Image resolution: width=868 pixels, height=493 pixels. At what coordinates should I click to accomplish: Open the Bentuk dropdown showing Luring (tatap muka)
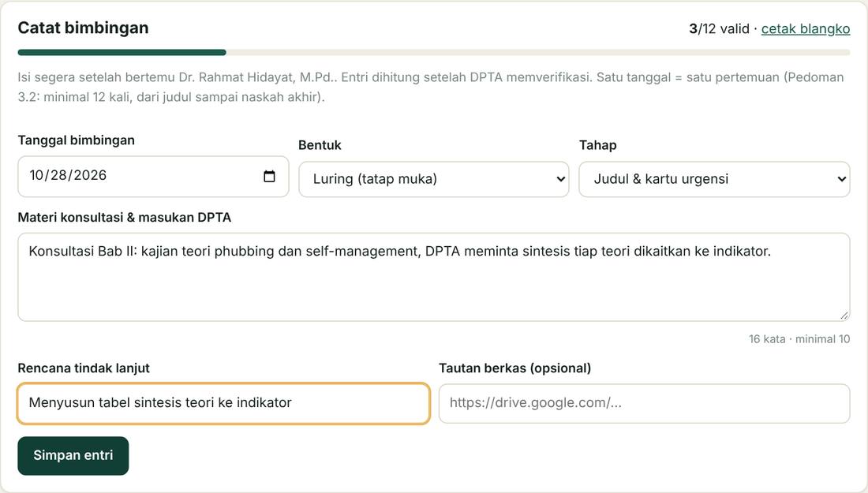click(434, 179)
